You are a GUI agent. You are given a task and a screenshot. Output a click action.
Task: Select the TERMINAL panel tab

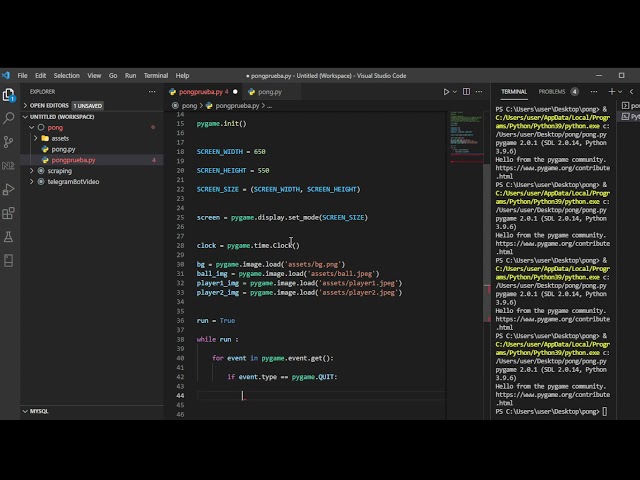click(514, 92)
